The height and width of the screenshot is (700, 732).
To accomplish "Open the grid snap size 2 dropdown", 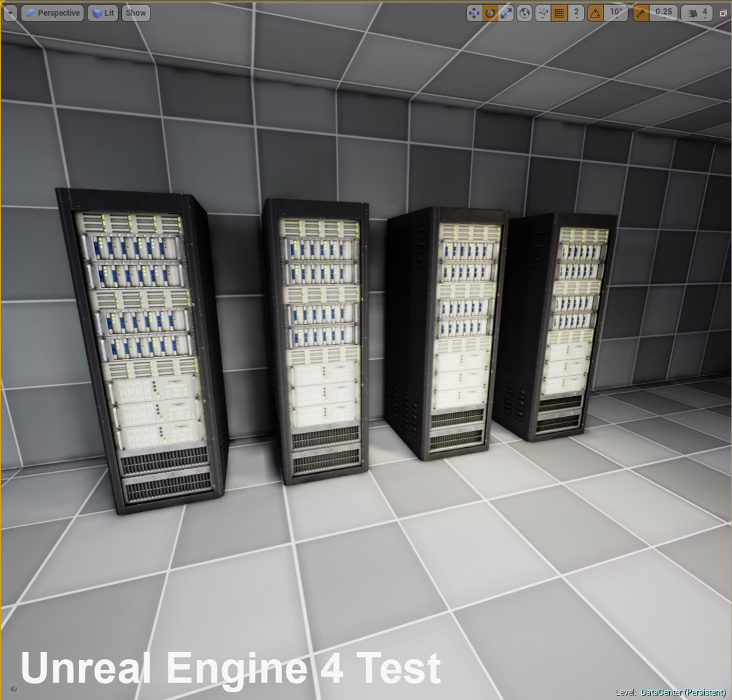I will point(576,13).
